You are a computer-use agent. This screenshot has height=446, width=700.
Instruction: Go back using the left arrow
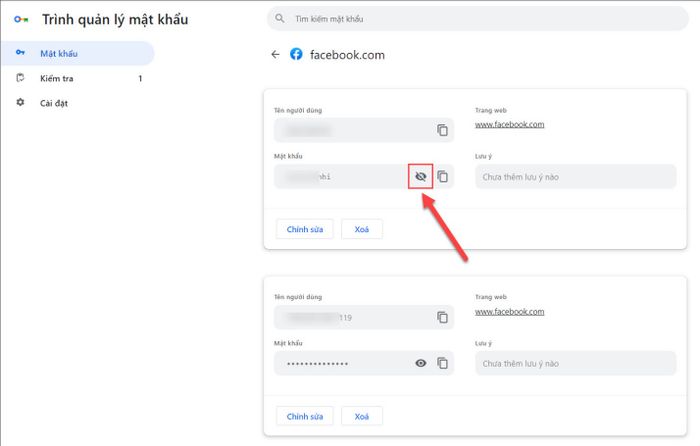click(x=275, y=54)
